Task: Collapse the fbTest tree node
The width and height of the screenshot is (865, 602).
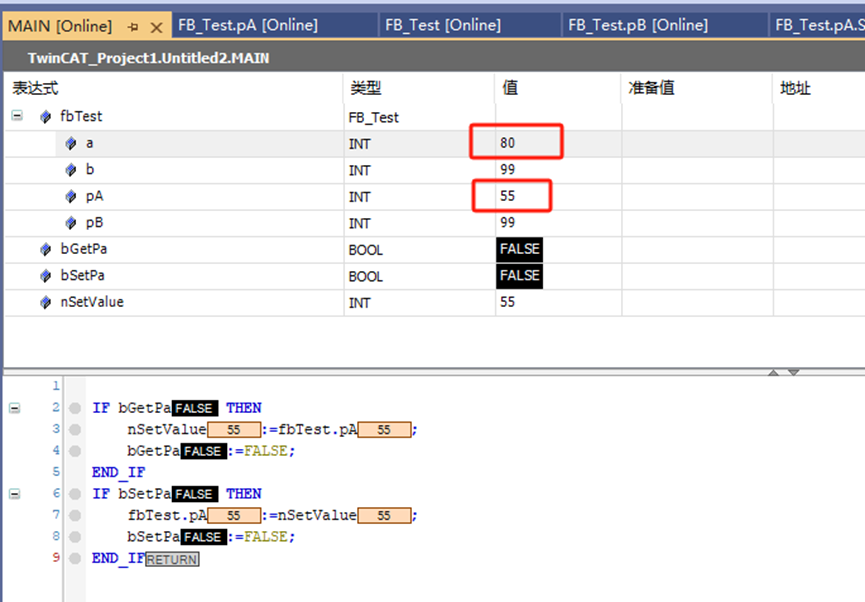Action: coord(17,116)
